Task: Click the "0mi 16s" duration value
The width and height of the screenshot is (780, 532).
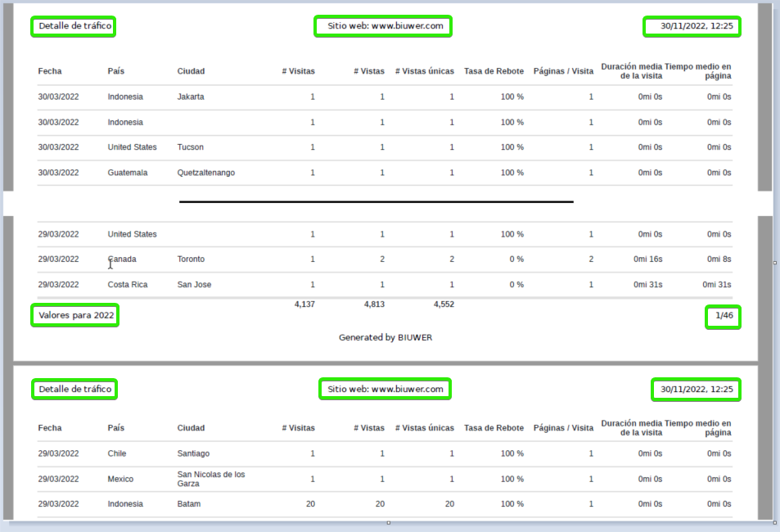Action: point(648,259)
